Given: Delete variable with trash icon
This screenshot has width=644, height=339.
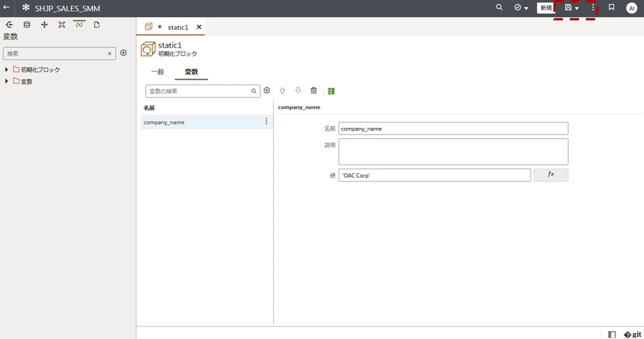Looking at the screenshot, I should pos(314,90).
